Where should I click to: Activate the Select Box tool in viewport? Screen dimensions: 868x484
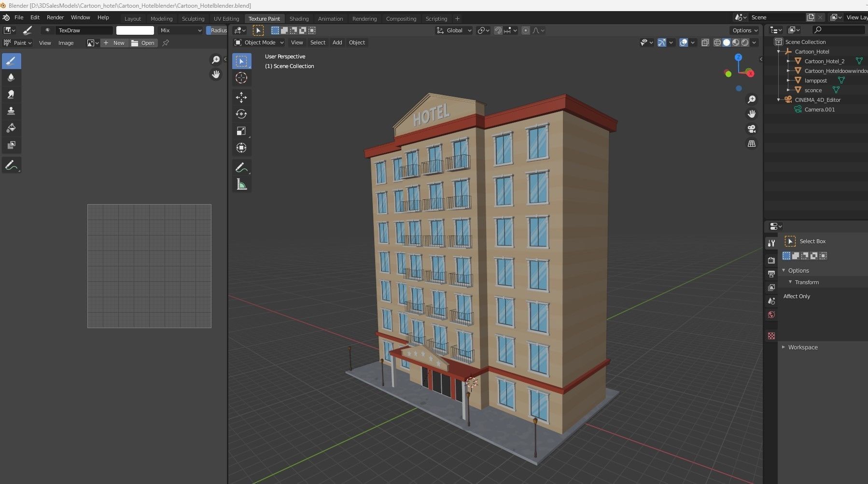coord(241,61)
